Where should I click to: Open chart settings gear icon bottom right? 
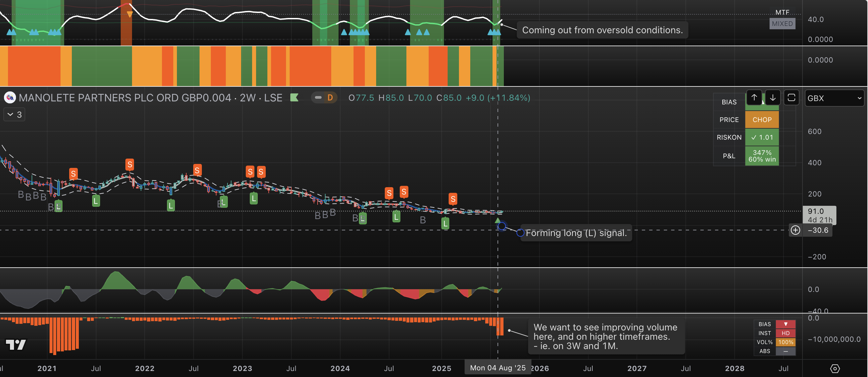pos(835,368)
